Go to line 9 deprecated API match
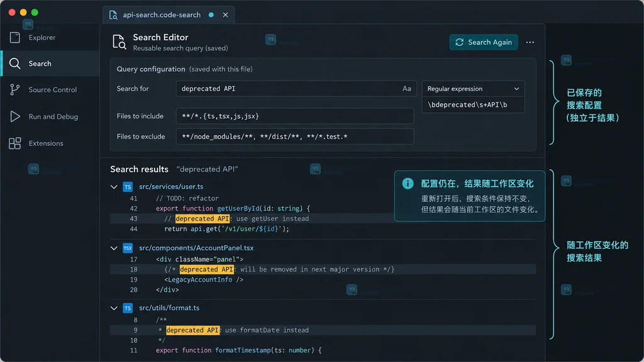 coord(193,330)
